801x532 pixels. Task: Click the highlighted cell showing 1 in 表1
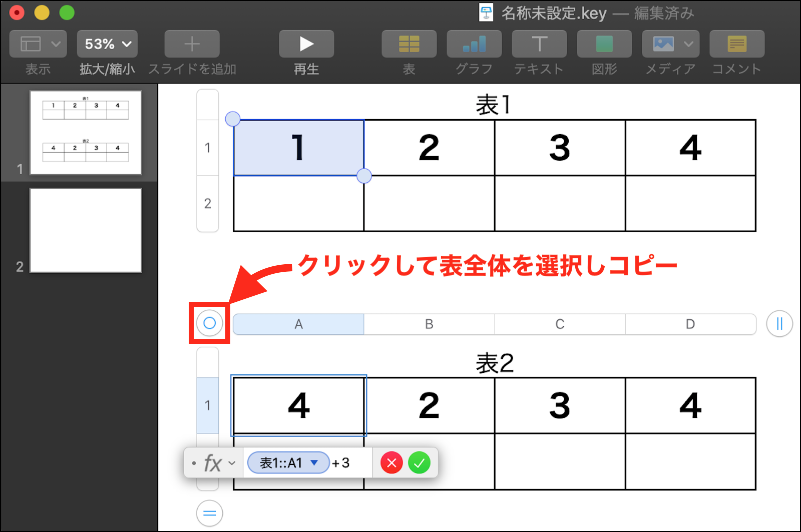click(x=298, y=148)
